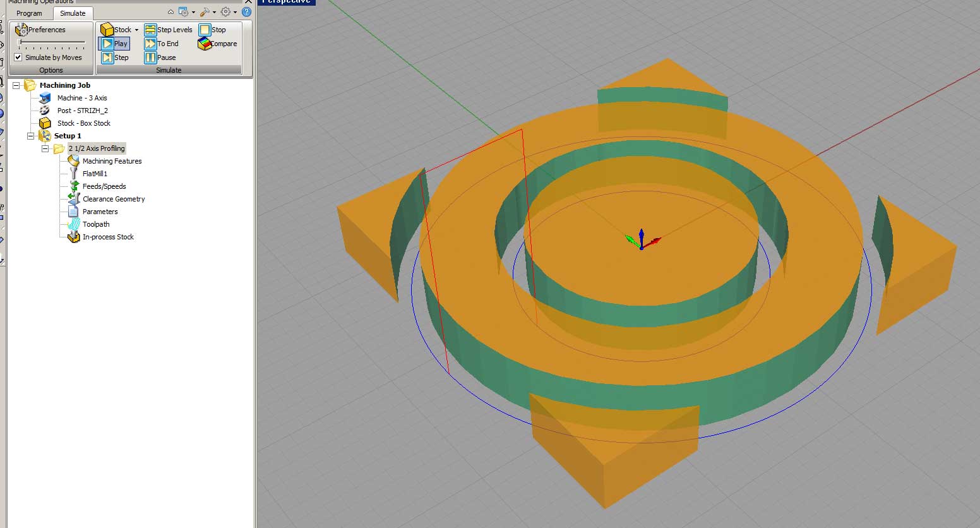
Task: Collapse the Setup 1 node
Action: (30, 136)
